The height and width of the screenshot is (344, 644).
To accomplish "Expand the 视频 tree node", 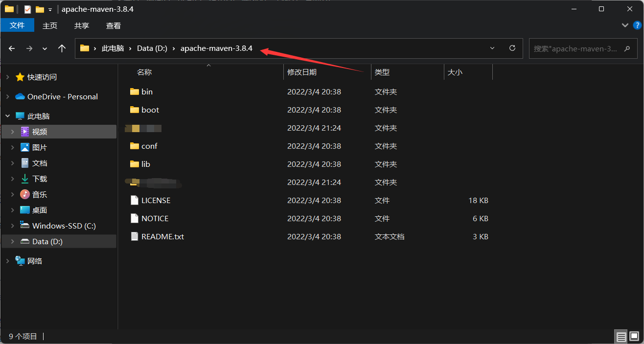I will click(13, 132).
